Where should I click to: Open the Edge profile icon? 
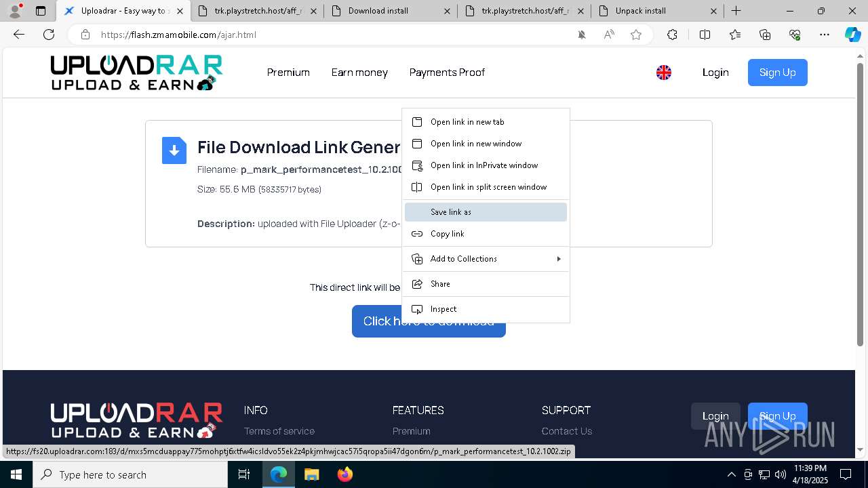[x=15, y=11]
